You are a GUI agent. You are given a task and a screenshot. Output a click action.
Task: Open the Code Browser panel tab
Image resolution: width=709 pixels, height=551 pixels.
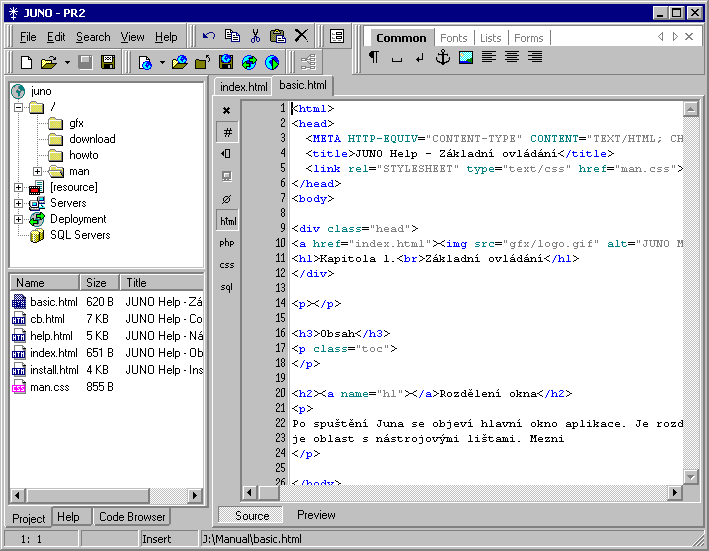click(x=132, y=517)
